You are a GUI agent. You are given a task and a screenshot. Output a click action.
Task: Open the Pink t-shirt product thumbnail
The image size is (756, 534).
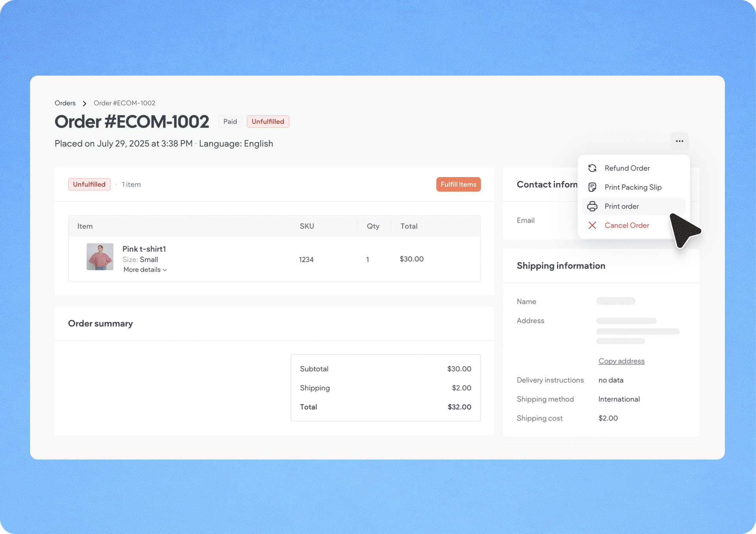click(100, 257)
